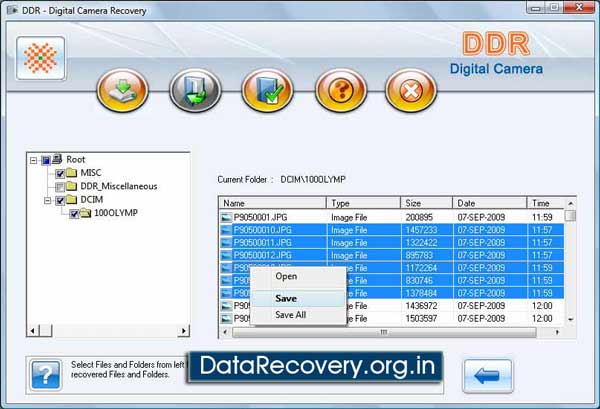600x409 pixels.
Task: Uncheck the DCIM folder checkbox
Action: click(x=60, y=200)
